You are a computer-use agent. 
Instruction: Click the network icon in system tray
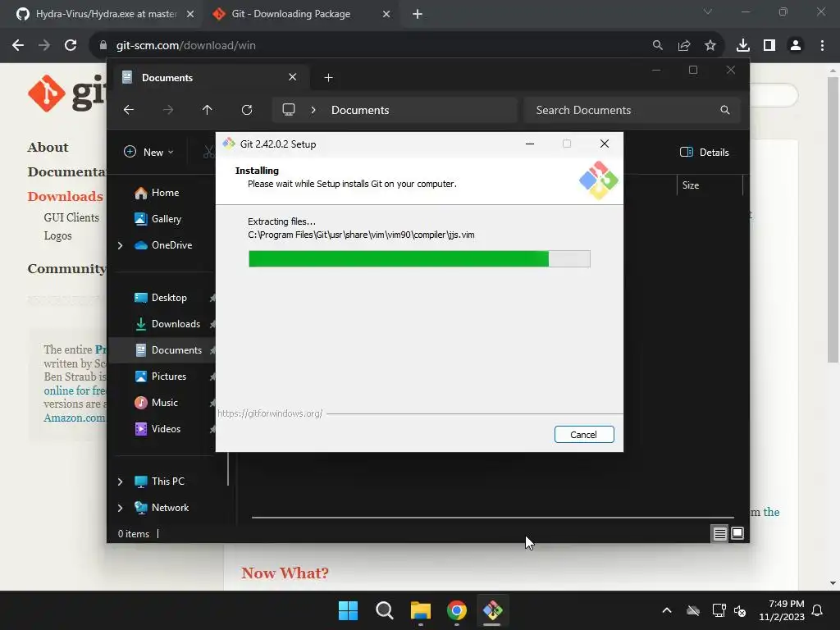click(x=719, y=610)
